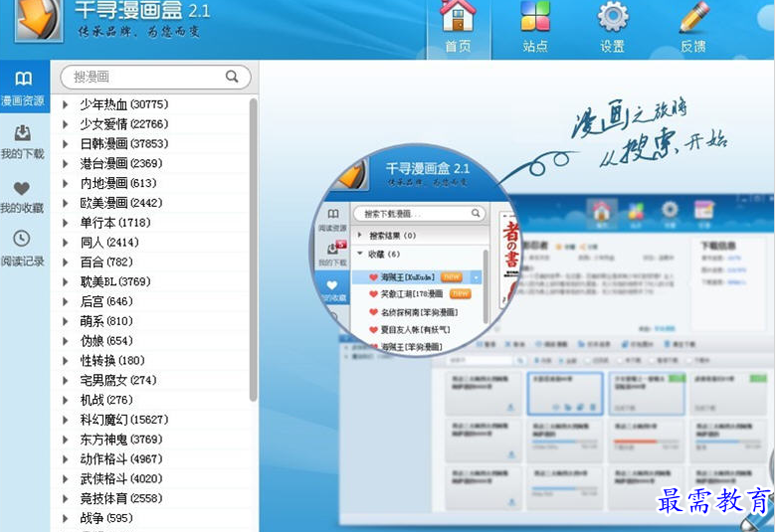
Task: Open the 设置 settings gear
Action: [613, 28]
